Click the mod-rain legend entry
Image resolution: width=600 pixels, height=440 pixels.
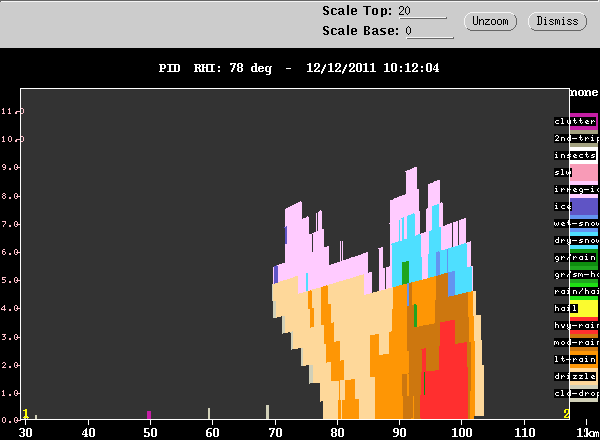pyautogui.click(x=576, y=342)
